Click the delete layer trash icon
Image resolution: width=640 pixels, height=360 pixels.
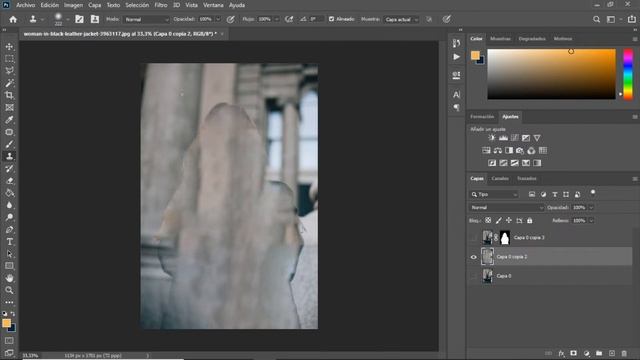tap(624, 353)
